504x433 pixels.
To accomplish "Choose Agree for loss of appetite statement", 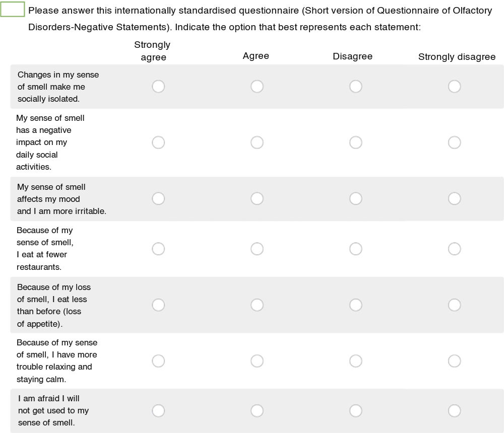I will pos(257,305).
